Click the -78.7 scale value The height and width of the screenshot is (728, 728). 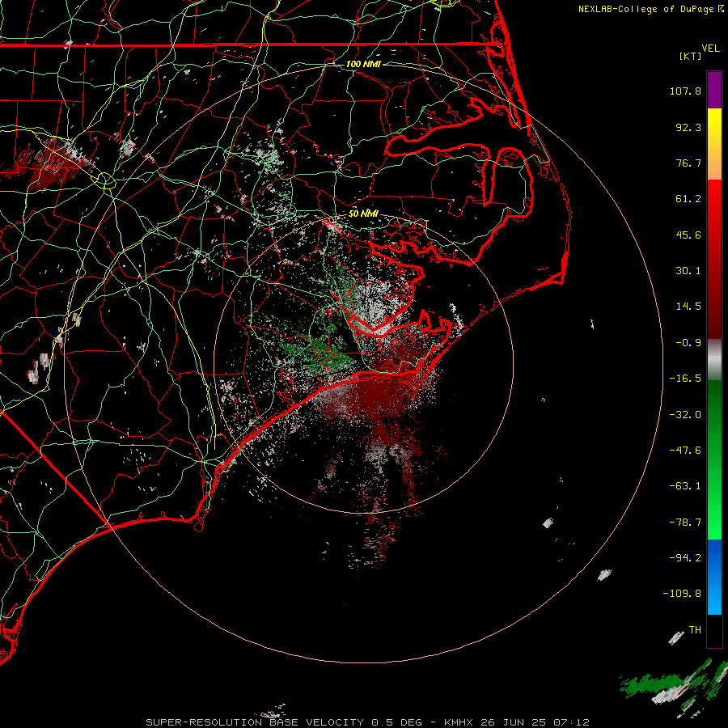(685, 523)
